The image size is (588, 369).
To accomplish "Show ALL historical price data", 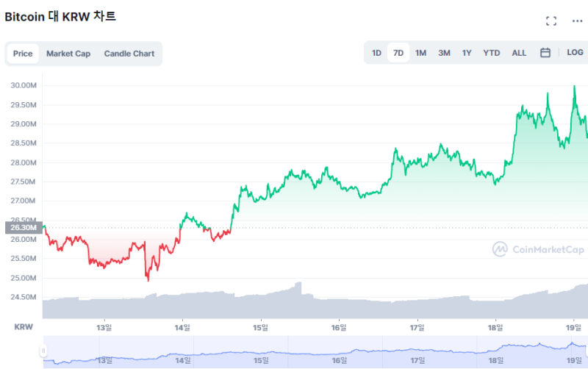I will (x=519, y=53).
